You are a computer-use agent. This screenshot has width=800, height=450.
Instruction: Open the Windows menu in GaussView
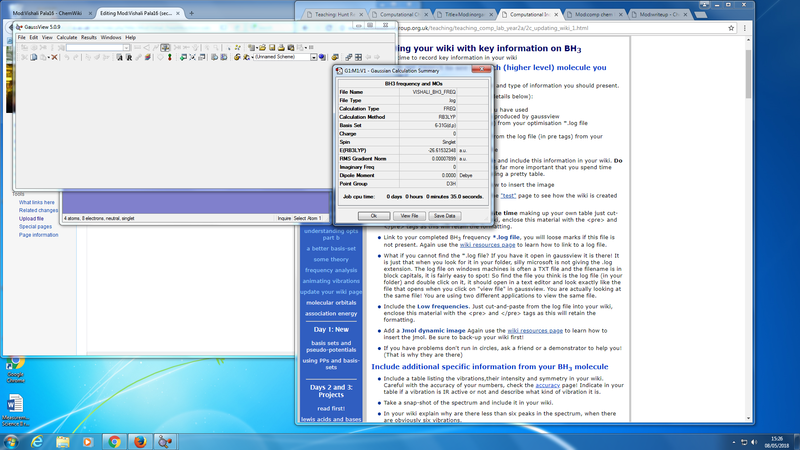(111, 37)
